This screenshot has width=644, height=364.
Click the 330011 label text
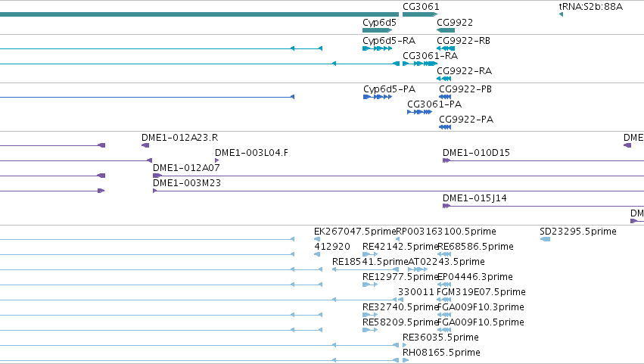(415, 292)
